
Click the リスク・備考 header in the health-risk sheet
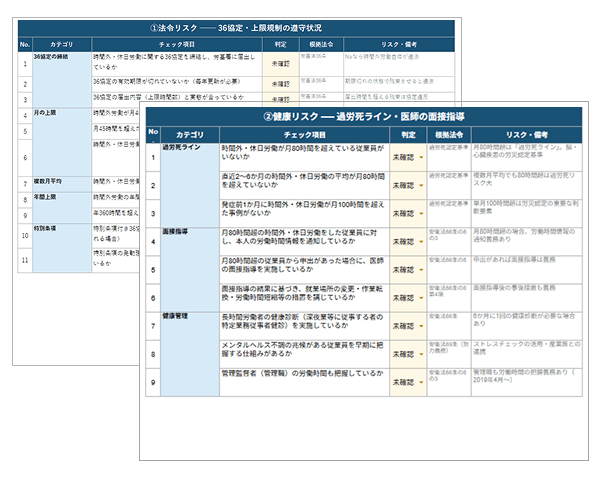(x=527, y=135)
